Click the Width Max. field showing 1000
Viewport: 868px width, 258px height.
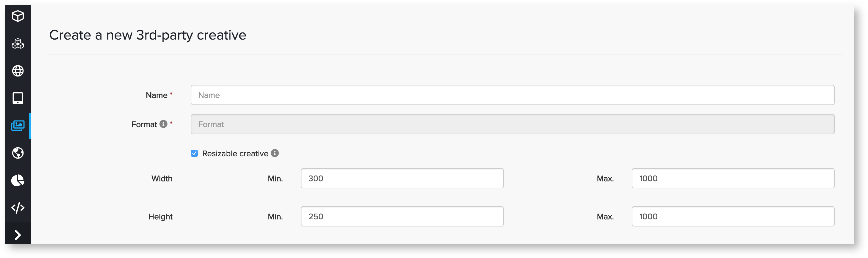(733, 179)
